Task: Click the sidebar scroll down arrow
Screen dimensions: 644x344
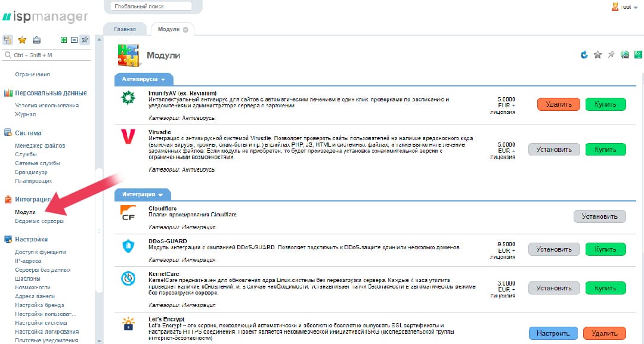Action: pyautogui.click(x=99, y=340)
